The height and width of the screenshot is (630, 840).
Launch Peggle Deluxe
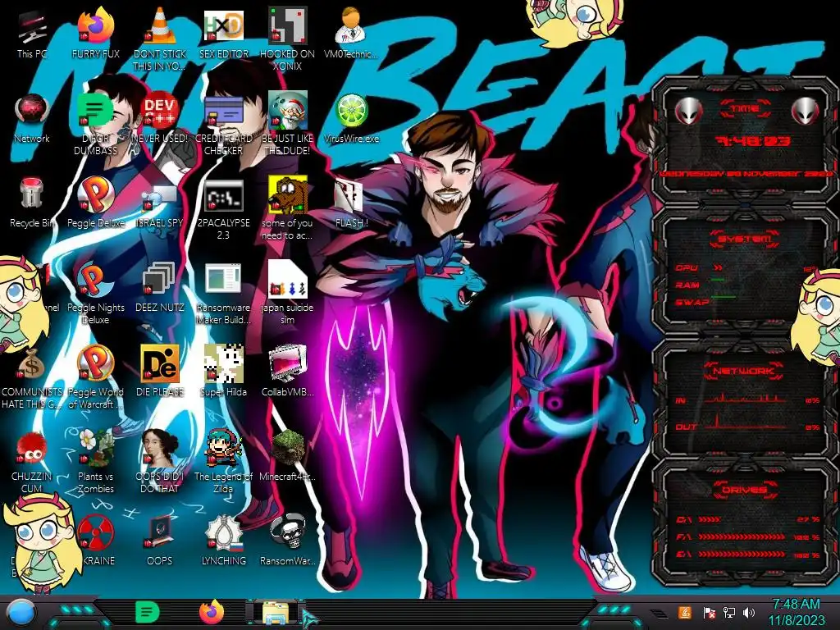96,203
